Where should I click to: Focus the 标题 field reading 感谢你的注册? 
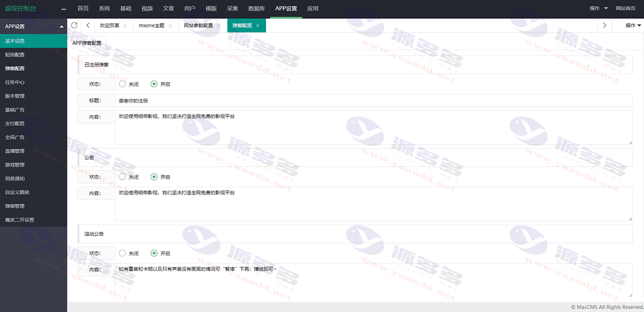374,101
